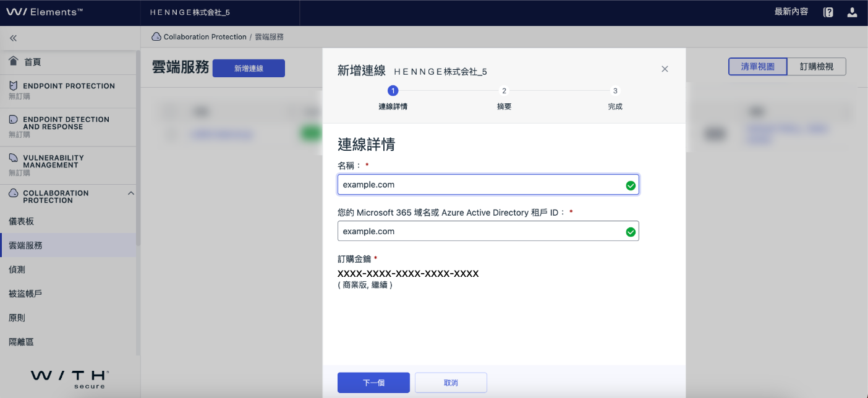The width and height of the screenshot is (868, 398).
Task: Switch to 訂購檢視
Action: (817, 67)
